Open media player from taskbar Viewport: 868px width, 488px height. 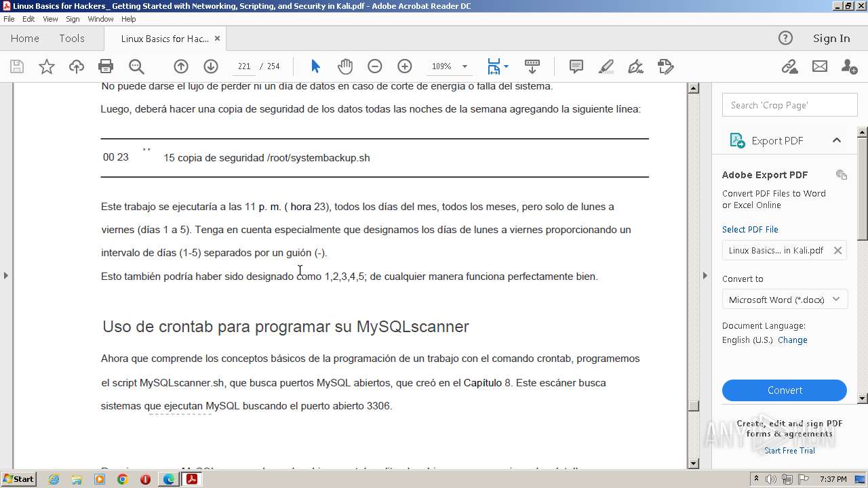click(x=100, y=479)
